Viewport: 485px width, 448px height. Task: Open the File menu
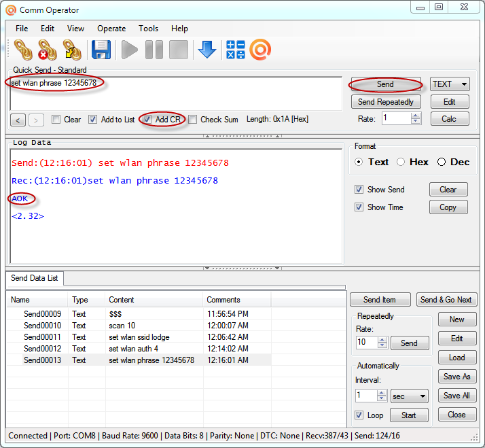(22, 29)
